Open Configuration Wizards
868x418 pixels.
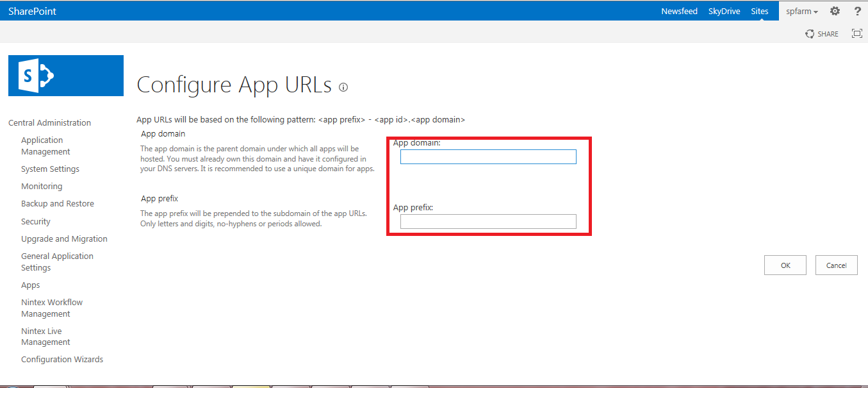(62, 359)
